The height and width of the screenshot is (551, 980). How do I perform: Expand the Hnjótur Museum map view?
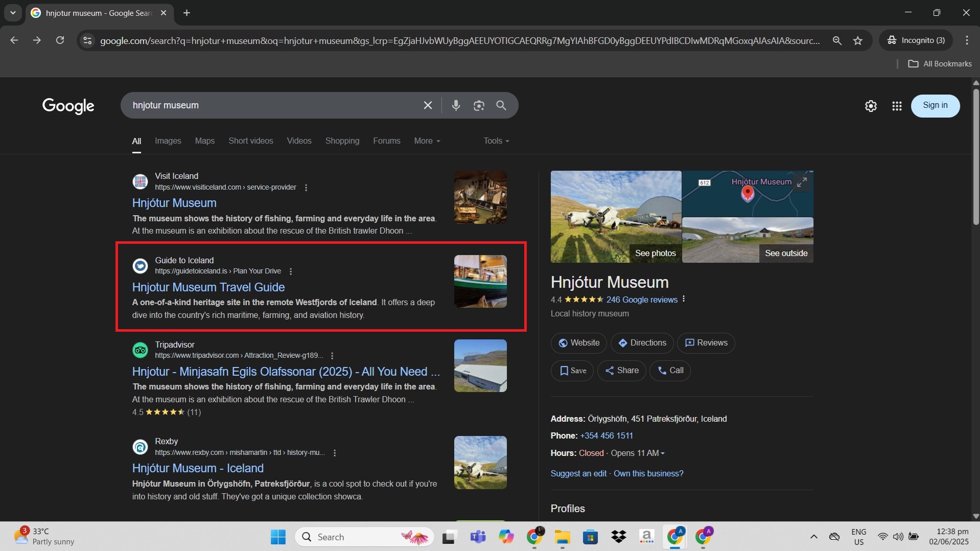[x=802, y=182]
